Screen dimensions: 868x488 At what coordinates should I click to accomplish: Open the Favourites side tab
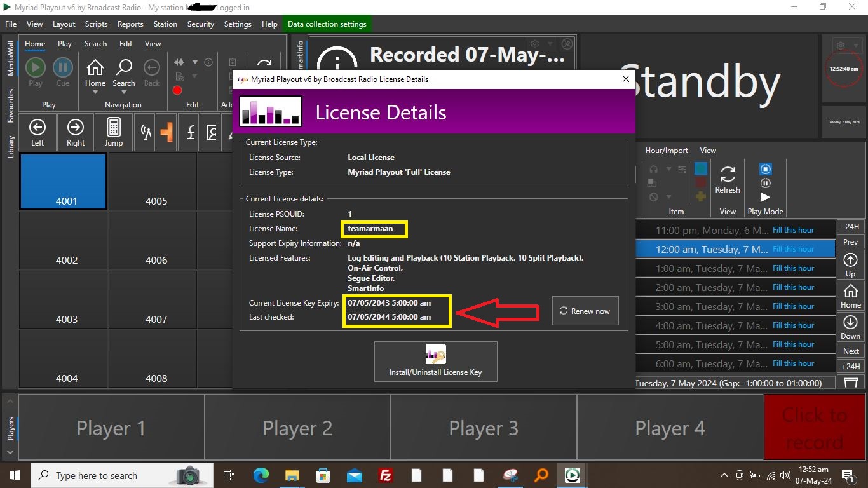coord(11,105)
